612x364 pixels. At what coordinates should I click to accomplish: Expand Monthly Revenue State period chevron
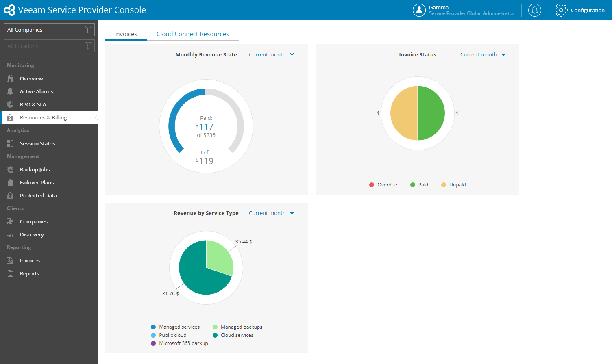(292, 54)
